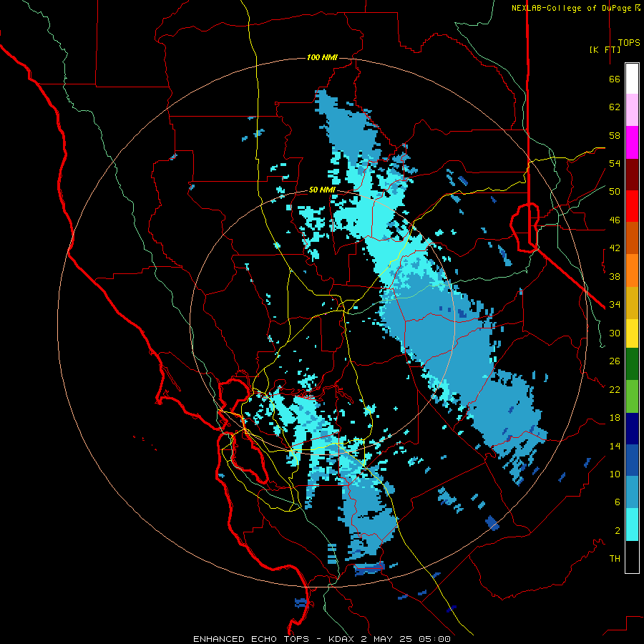This screenshot has height=644, width=644.
Task: Click the "42" legend value
Action: point(615,248)
